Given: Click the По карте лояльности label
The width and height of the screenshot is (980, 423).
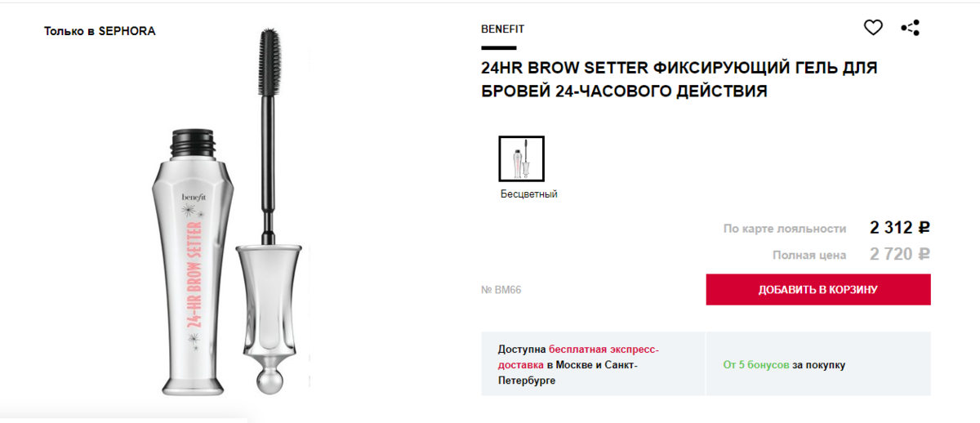Looking at the screenshot, I should [x=785, y=229].
